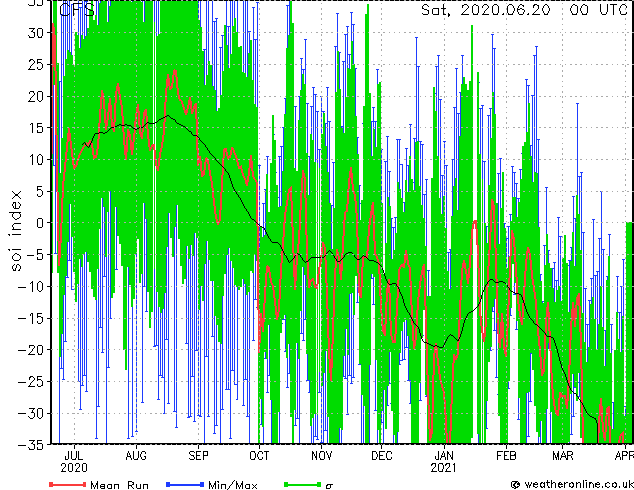634x490 pixels.
Task: Click the soi index axis title
Action: coord(15,231)
